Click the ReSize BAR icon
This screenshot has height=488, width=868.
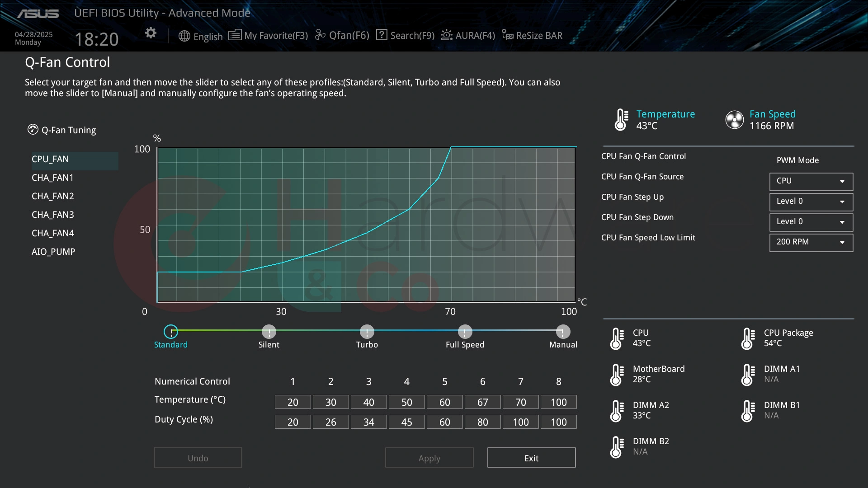tap(507, 35)
